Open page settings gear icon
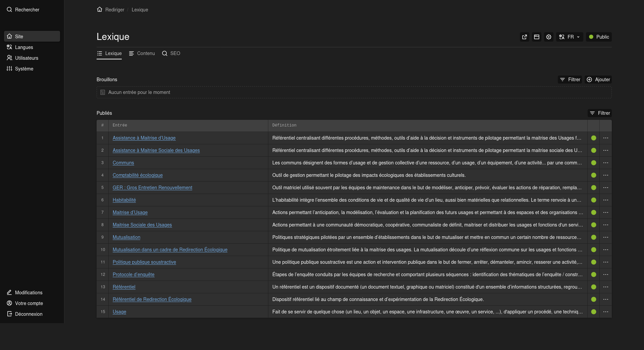 (549, 37)
